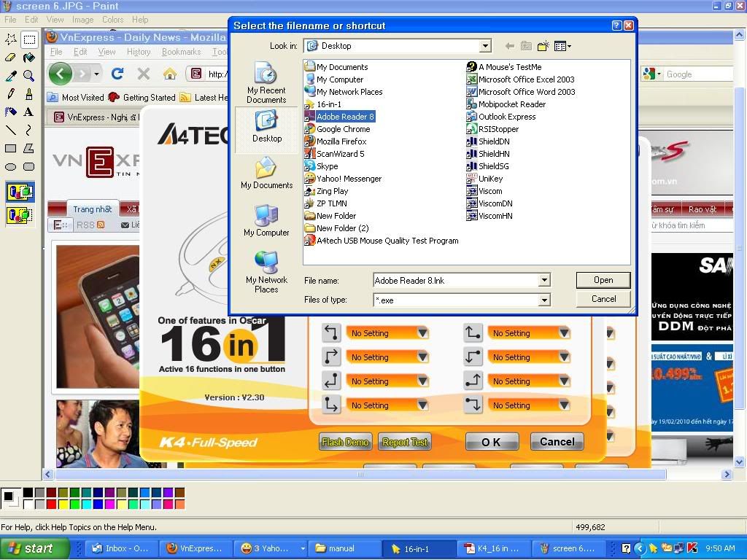Open top-right No Setting dropdown in 16-in-1
The height and width of the screenshot is (560, 747).
[564, 332]
